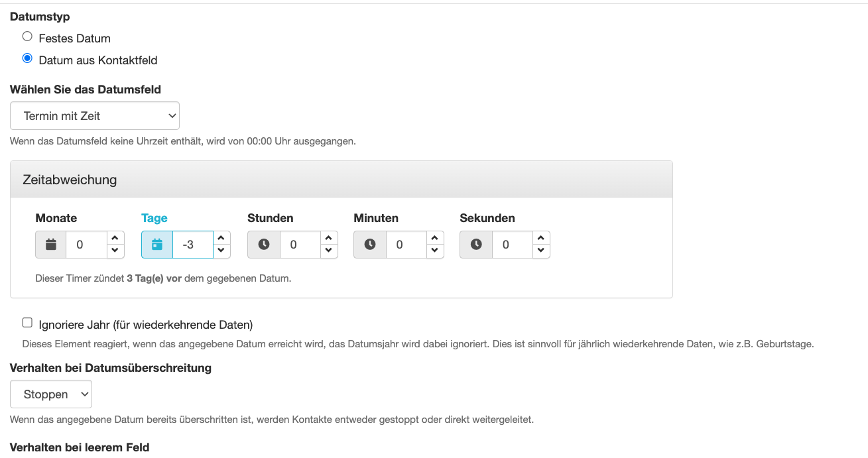The width and height of the screenshot is (868, 458).
Task: Decrease Stunden using the down arrow
Action: tap(328, 251)
